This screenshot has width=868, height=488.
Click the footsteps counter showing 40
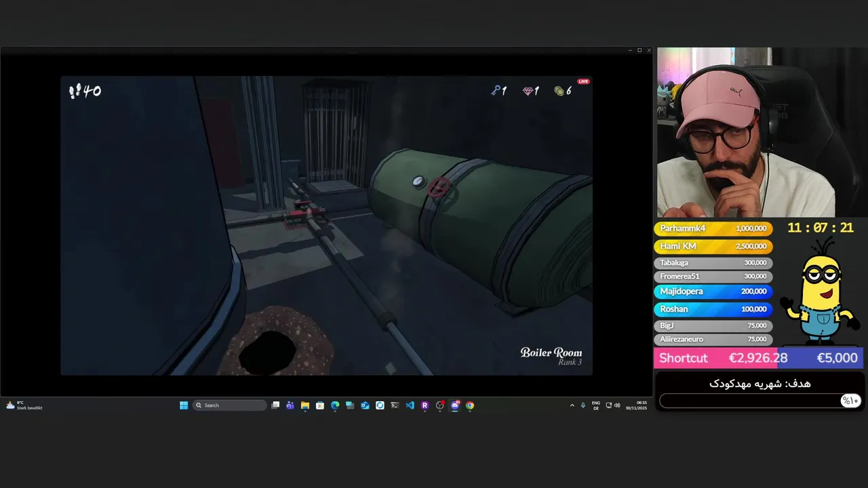(85, 91)
